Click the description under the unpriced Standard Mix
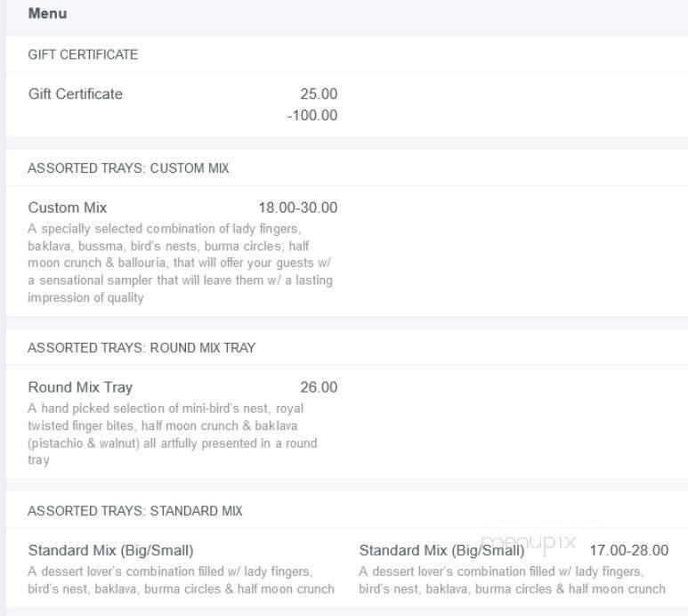Screen dimensions: 688x616 [181, 580]
